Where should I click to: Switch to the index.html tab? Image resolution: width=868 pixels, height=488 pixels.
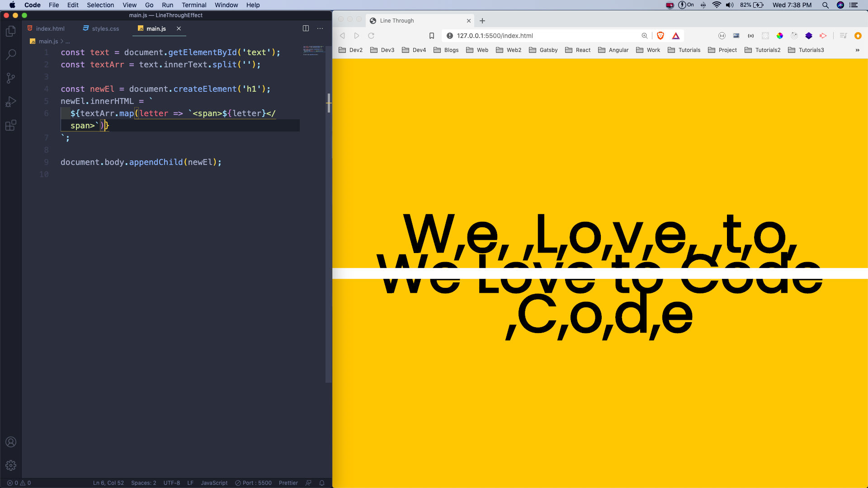(x=46, y=28)
